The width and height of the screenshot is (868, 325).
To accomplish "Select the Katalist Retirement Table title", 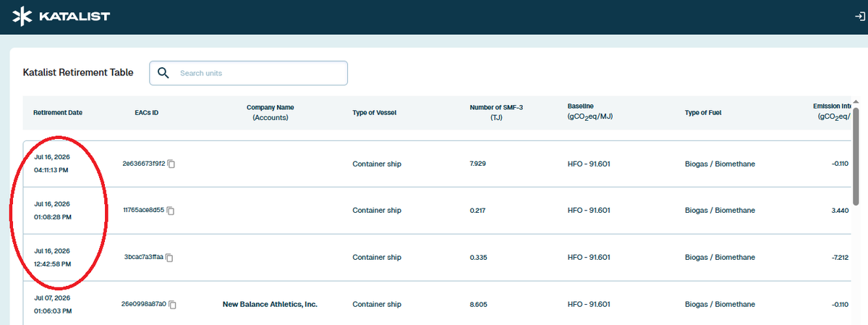I will (x=78, y=72).
